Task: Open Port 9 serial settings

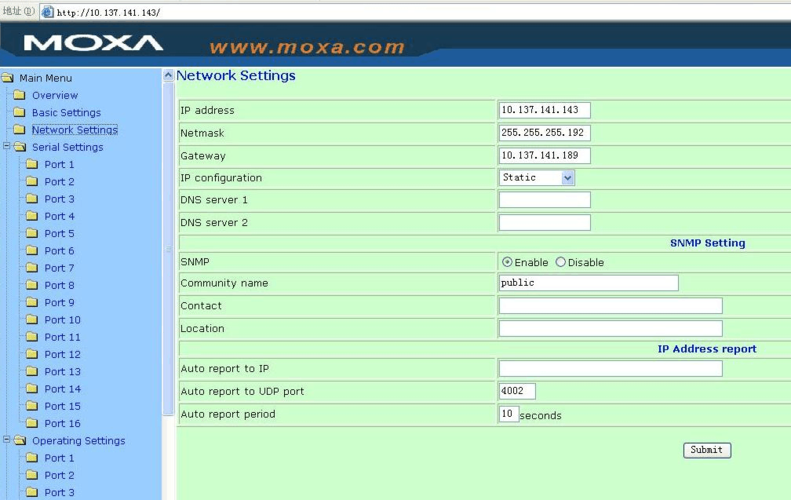Action: point(60,303)
